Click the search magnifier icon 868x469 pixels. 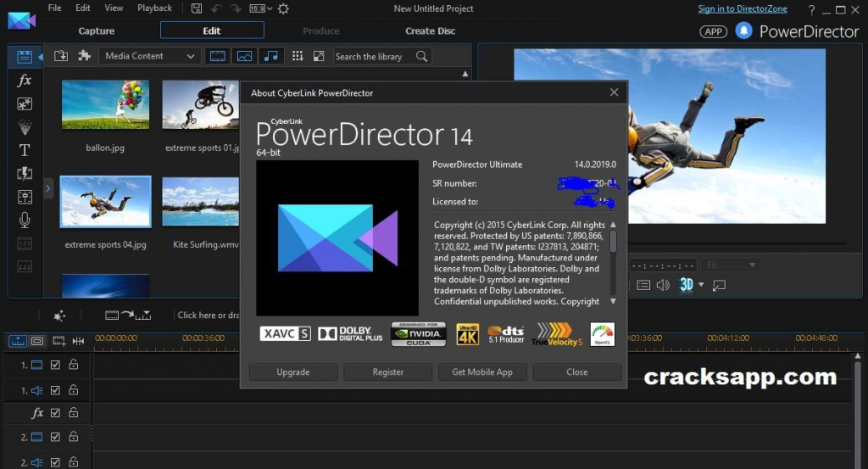coord(422,57)
